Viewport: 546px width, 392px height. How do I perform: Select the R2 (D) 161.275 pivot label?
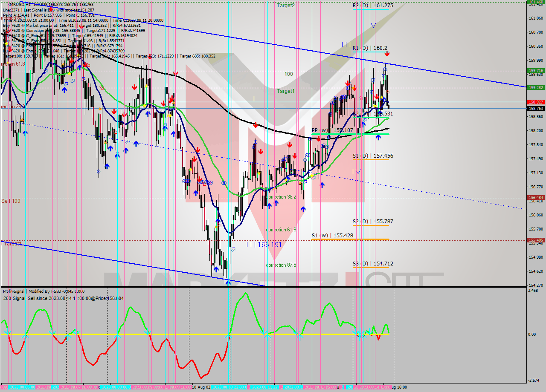[x=372, y=6]
